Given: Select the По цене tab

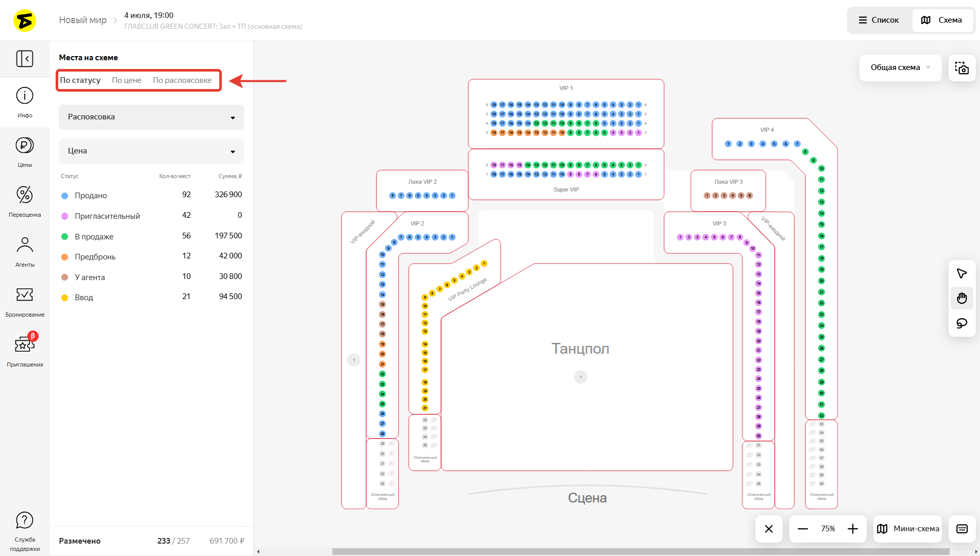Looking at the screenshot, I should [127, 80].
